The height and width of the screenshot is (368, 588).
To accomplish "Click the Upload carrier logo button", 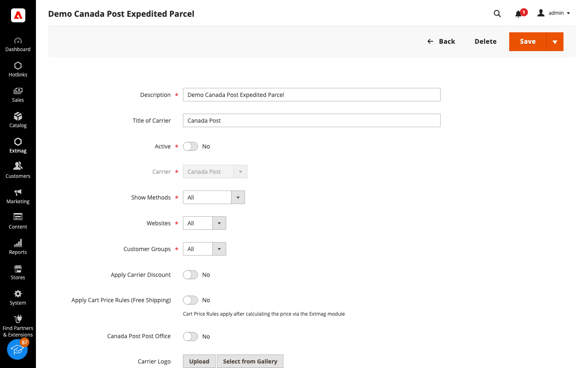I will (199, 361).
